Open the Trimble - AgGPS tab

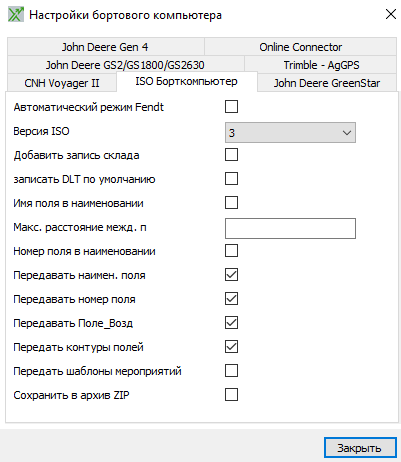coord(321,65)
